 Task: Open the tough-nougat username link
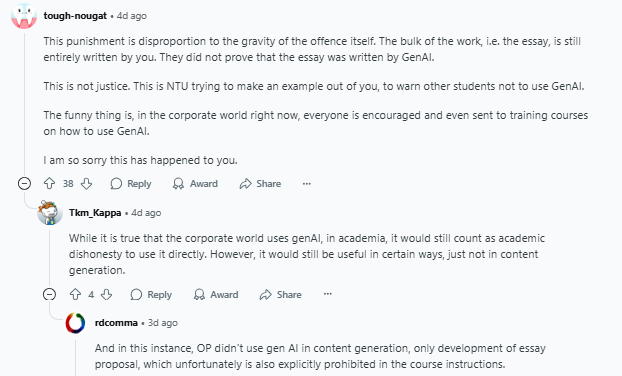[75, 16]
